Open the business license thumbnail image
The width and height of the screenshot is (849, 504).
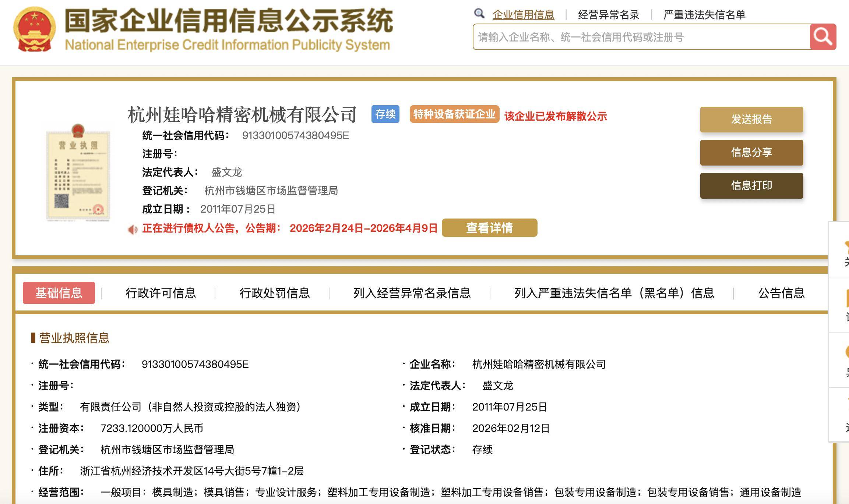click(78, 173)
